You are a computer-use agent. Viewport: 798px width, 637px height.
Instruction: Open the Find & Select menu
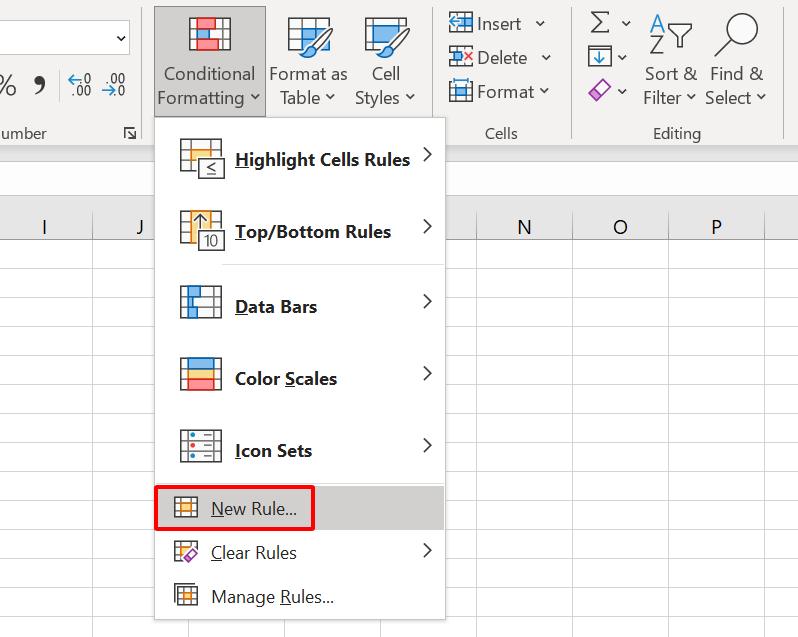pyautogui.click(x=736, y=61)
